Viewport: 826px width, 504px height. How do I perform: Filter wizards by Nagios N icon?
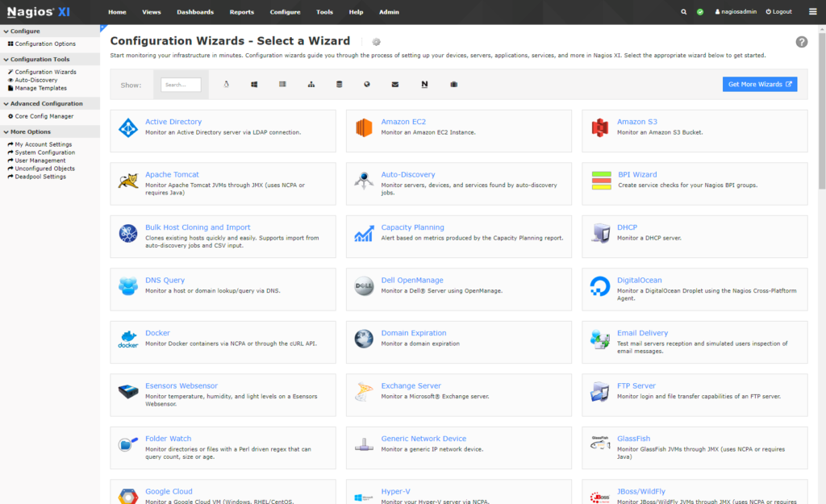point(424,84)
